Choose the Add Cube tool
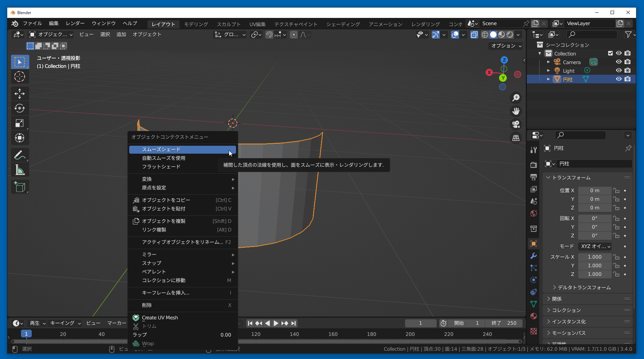This screenshot has height=359, width=644. point(20,187)
